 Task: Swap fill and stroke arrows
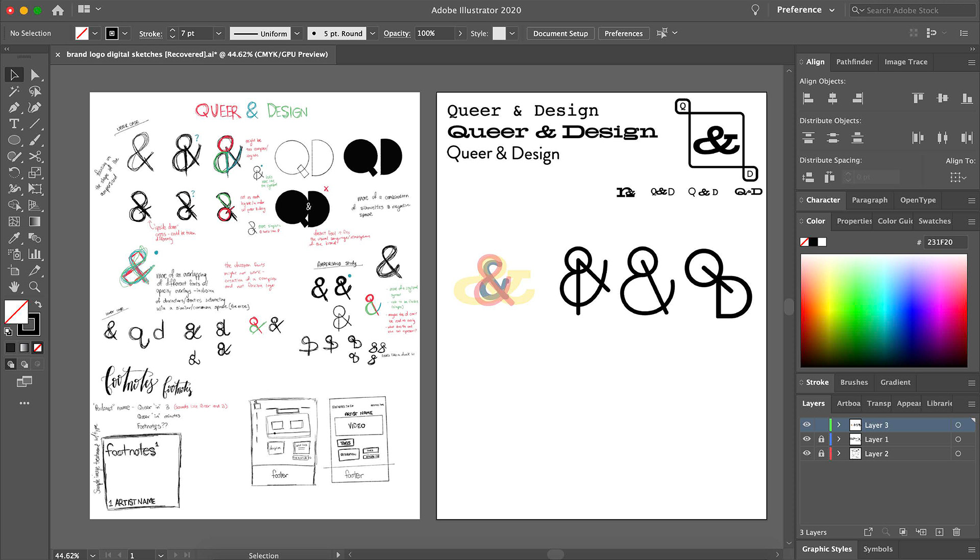point(38,304)
